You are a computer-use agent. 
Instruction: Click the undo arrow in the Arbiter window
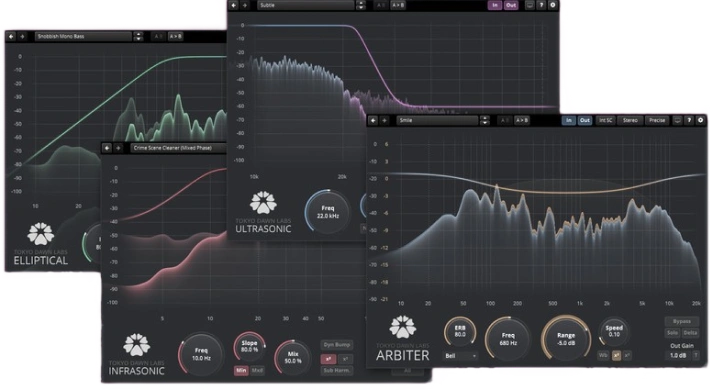(x=373, y=120)
